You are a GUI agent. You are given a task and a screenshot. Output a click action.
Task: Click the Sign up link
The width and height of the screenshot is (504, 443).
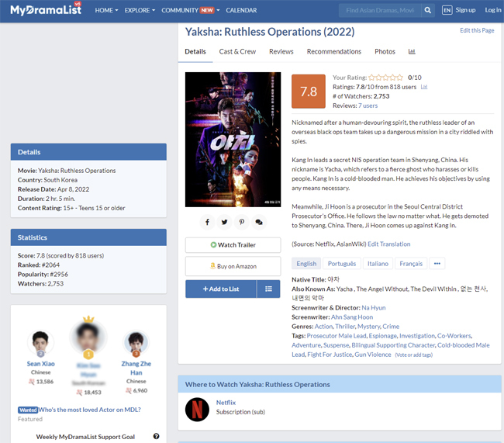[465, 10]
